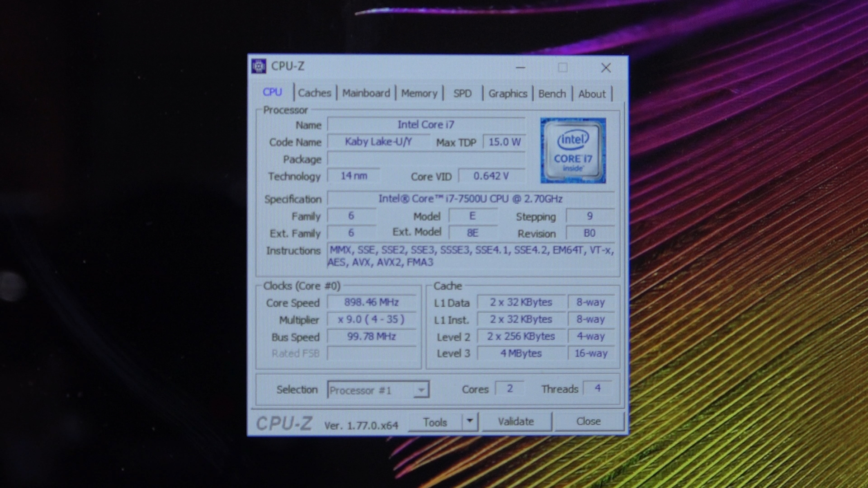Click the version text Ver. 1.77.0.x64
The height and width of the screenshot is (488, 868).
(361, 426)
